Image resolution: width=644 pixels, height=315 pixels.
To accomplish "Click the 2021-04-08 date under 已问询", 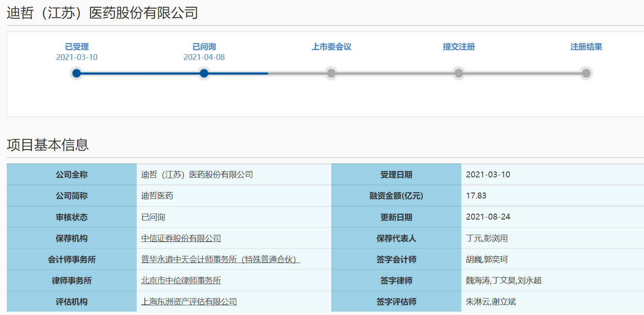I will 204,57.
